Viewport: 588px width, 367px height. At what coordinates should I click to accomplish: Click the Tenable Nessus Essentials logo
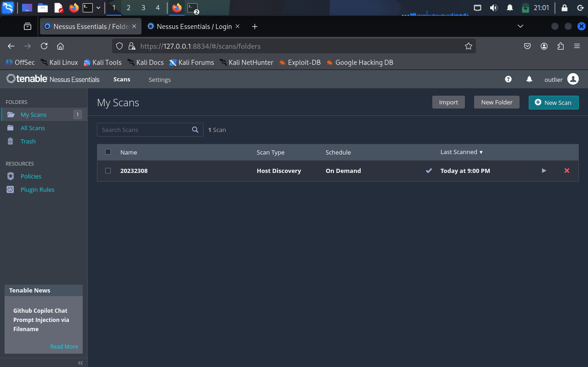(53, 79)
